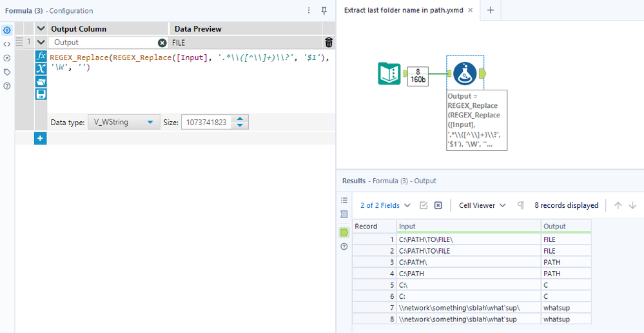Expand the 2 of 2 Fields dropdown
The width and height of the screenshot is (644, 333).
tap(385, 205)
